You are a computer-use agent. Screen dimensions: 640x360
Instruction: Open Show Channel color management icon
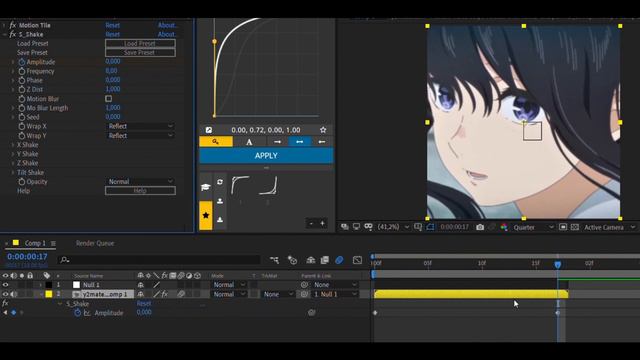(504, 227)
